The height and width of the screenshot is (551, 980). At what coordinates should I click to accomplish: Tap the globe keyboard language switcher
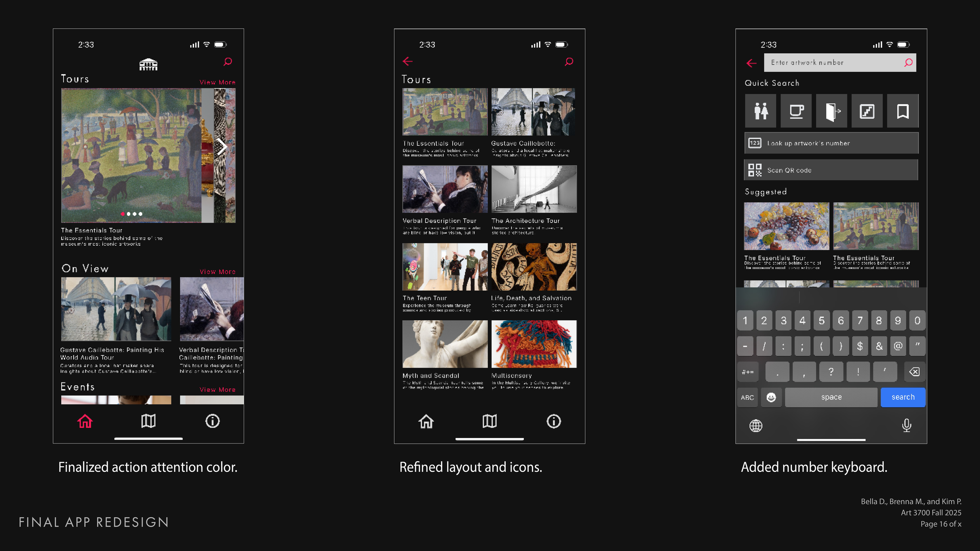tap(756, 426)
